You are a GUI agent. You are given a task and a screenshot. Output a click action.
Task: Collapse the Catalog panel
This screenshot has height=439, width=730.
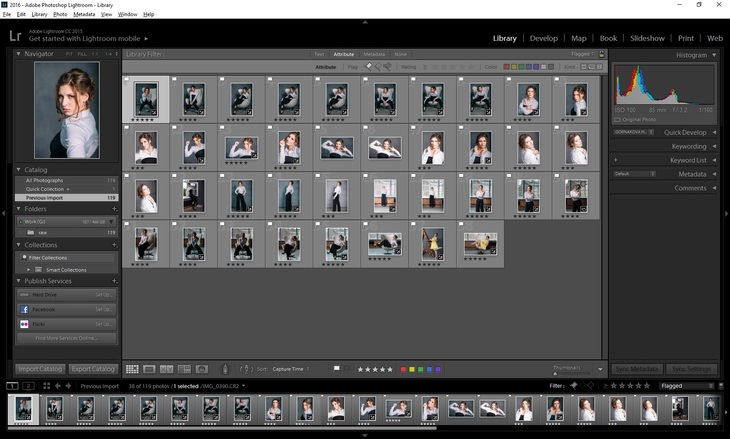pyautogui.click(x=19, y=170)
